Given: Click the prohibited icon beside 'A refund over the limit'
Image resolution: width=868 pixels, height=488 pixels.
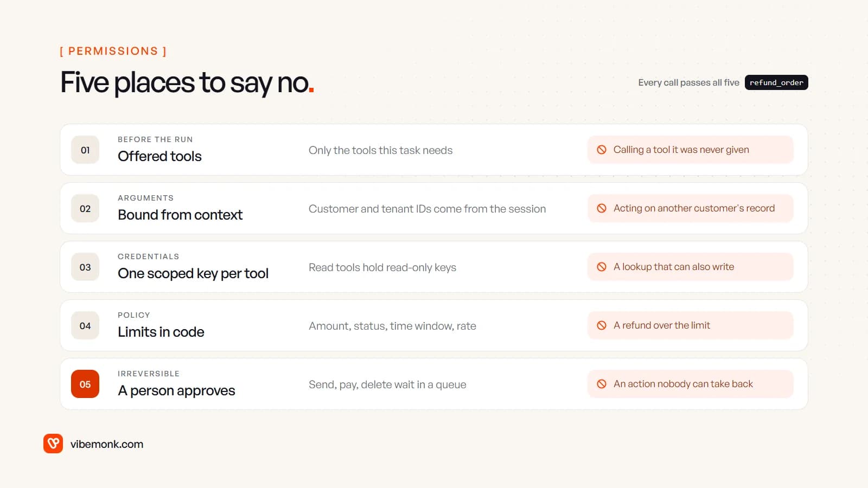Looking at the screenshot, I should pos(602,325).
